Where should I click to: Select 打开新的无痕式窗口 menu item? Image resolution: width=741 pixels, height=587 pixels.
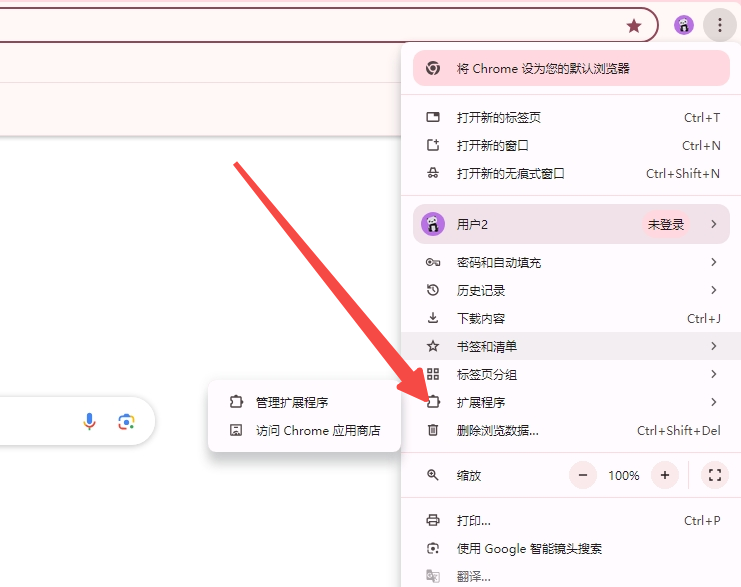[571, 173]
